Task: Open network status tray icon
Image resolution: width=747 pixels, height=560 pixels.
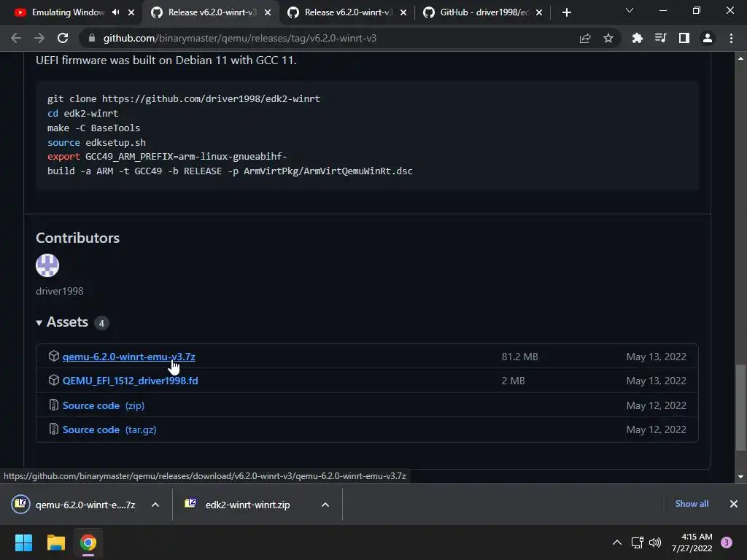Action: pyautogui.click(x=637, y=542)
